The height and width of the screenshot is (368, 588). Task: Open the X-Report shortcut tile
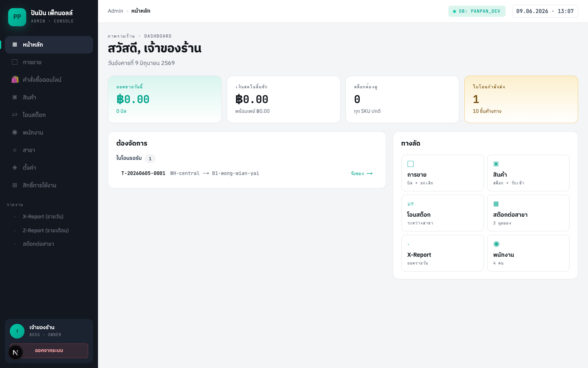[x=443, y=253]
